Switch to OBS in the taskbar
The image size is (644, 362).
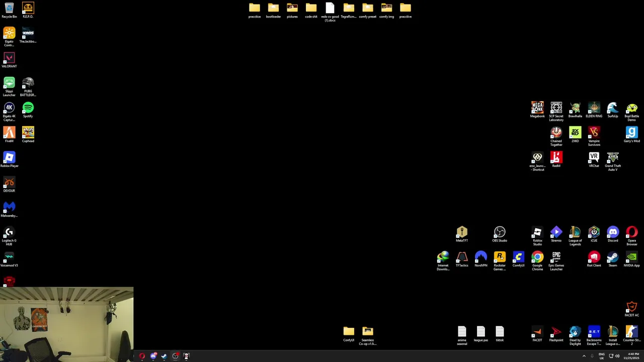coord(175,356)
